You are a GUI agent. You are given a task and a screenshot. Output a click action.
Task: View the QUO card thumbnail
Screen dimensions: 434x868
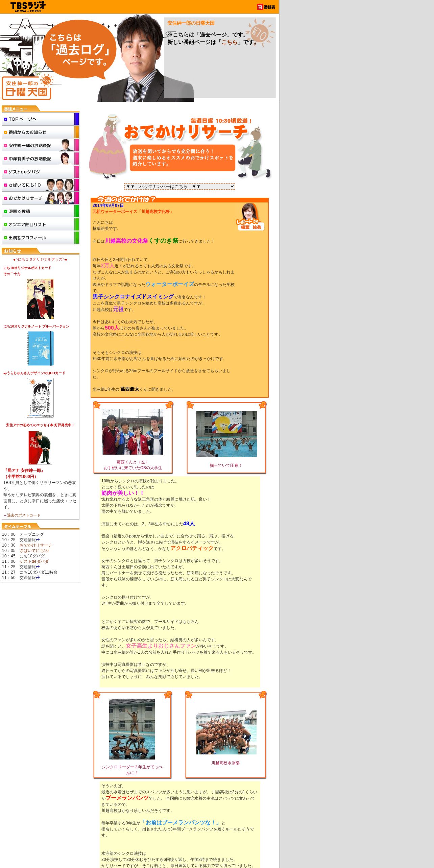click(x=40, y=398)
